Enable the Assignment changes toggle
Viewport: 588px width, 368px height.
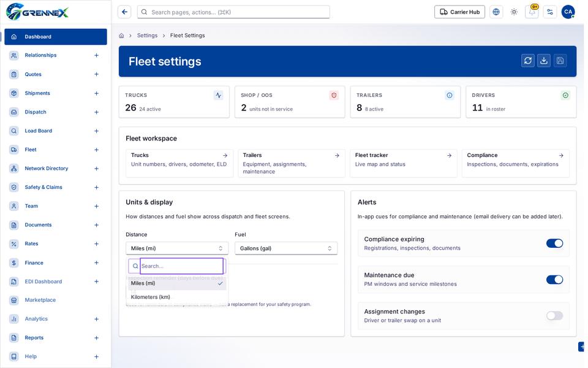click(x=555, y=316)
